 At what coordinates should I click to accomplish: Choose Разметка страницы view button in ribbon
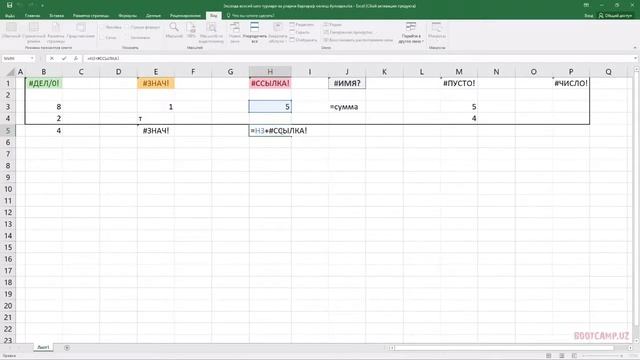(56, 33)
